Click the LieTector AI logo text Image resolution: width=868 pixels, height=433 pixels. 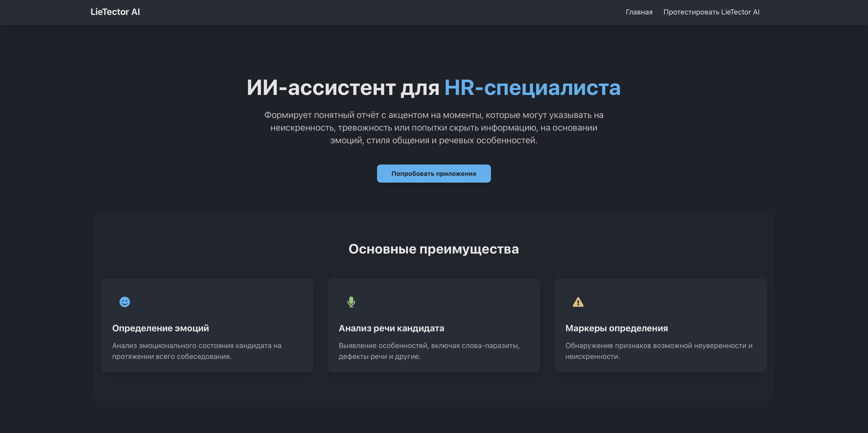[115, 12]
